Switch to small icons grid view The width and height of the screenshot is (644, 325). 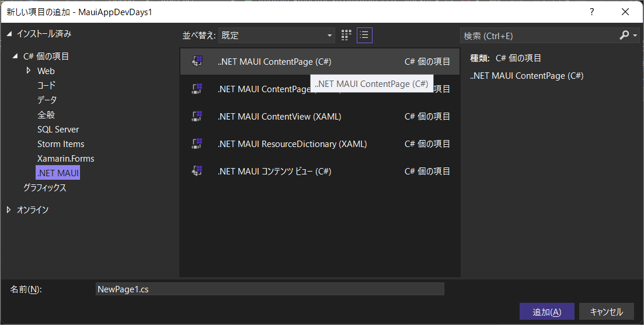346,35
